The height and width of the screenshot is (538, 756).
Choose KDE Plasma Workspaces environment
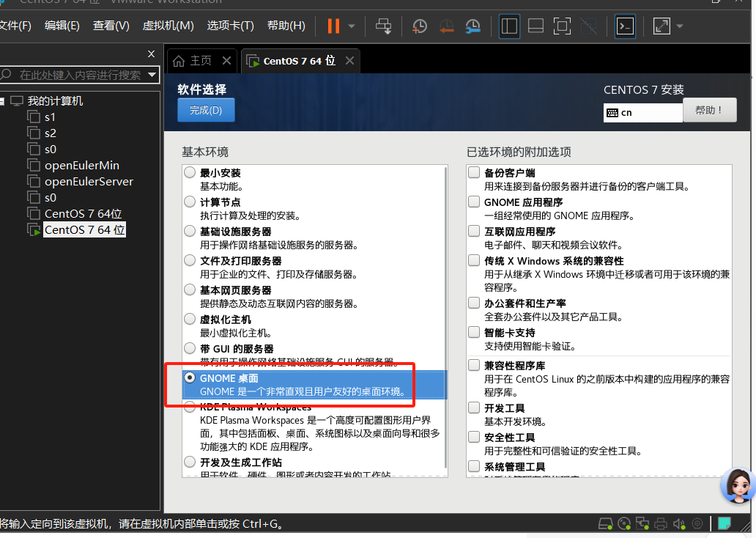point(190,408)
